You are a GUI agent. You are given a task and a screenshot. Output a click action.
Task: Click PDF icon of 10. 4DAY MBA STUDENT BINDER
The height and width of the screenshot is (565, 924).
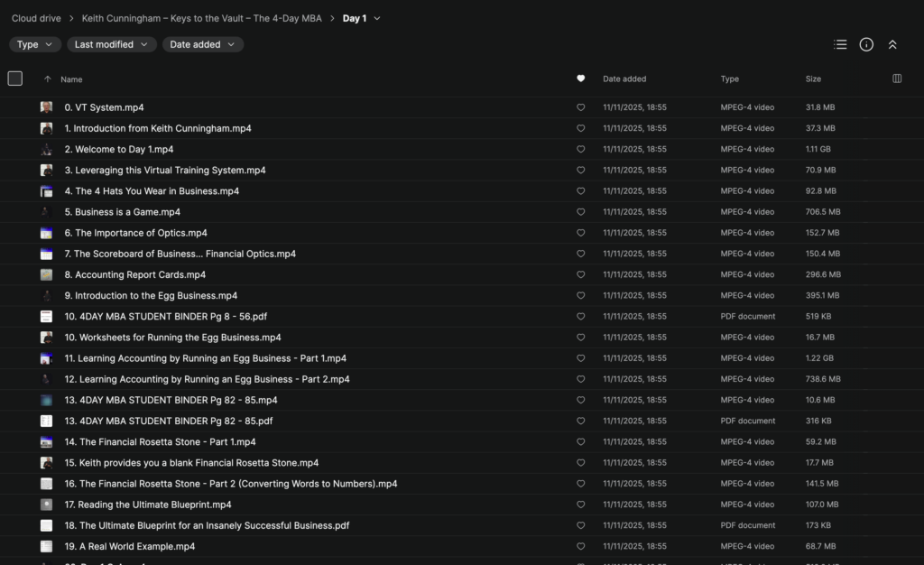tap(46, 317)
